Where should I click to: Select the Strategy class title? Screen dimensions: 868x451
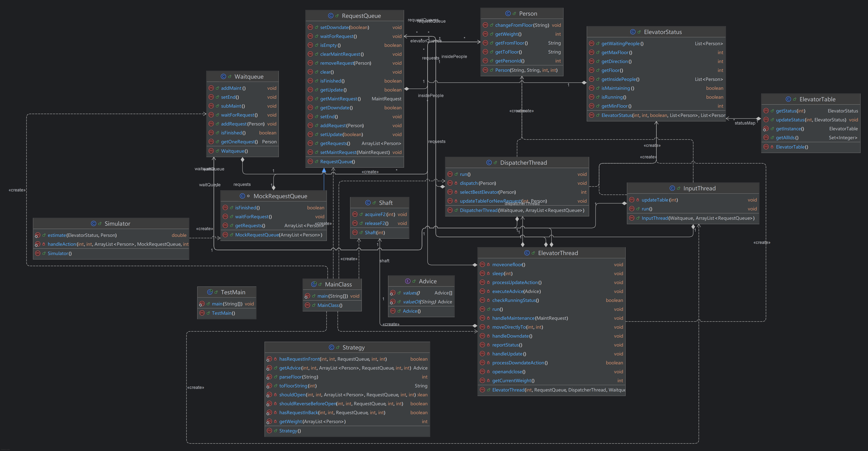353,347
